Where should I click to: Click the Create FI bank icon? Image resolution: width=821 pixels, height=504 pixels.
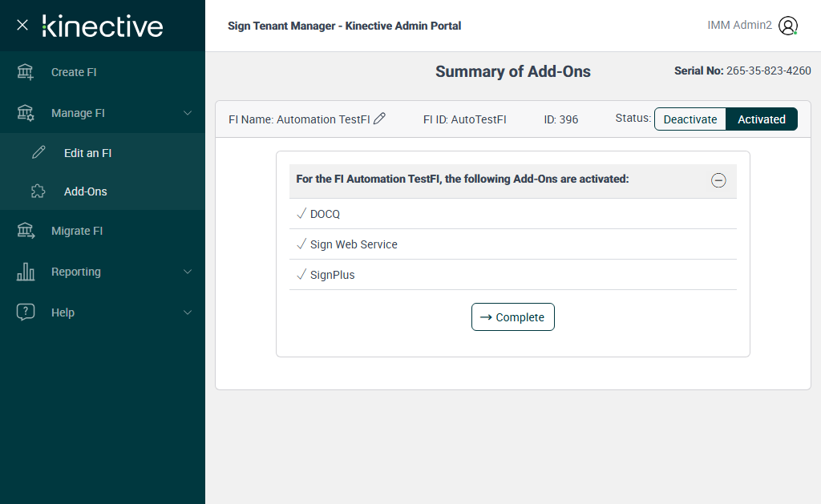(x=26, y=72)
